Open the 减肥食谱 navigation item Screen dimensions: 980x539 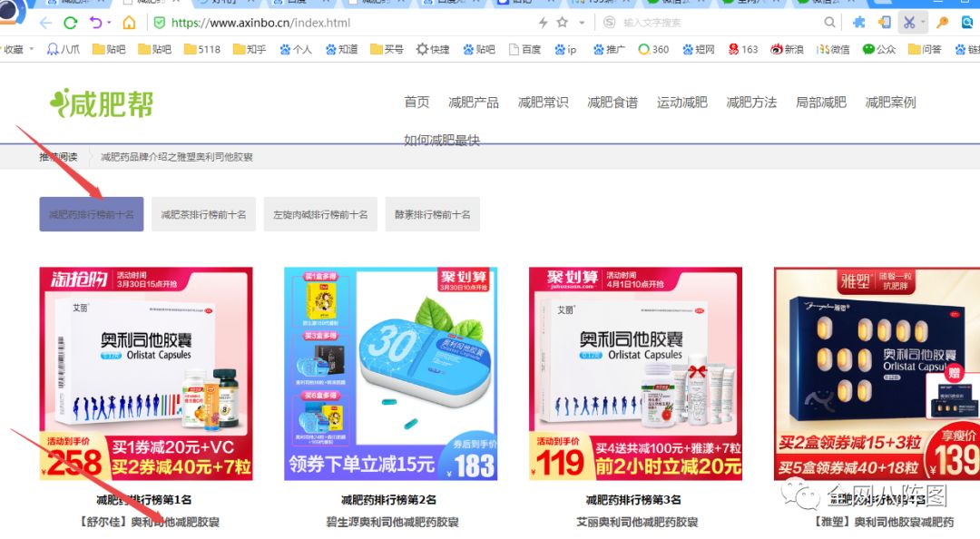tap(612, 103)
